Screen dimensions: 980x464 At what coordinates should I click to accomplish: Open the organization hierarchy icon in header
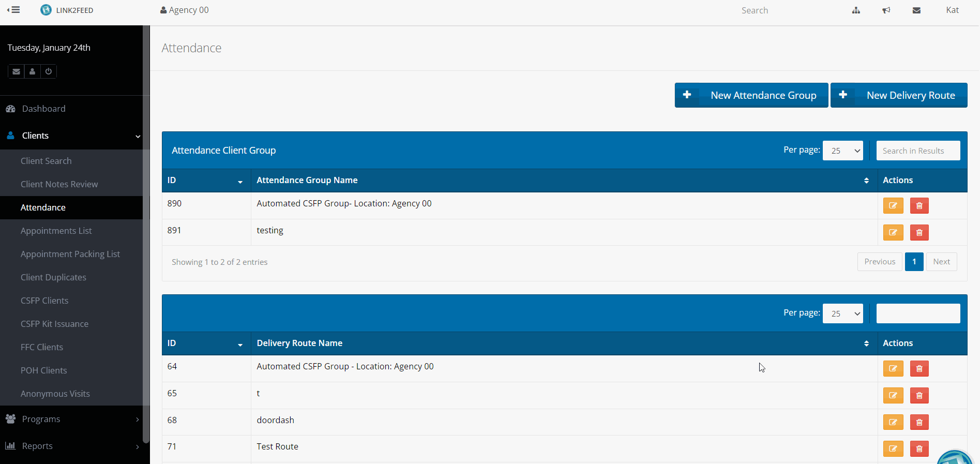[x=856, y=10]
